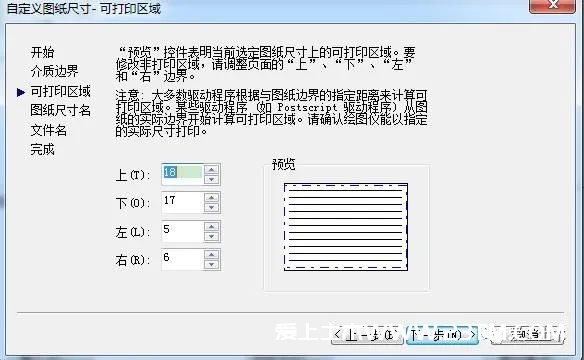
Task: Close the 自定义图纸尺寸 dialog
Action: [x=553, y=5]
